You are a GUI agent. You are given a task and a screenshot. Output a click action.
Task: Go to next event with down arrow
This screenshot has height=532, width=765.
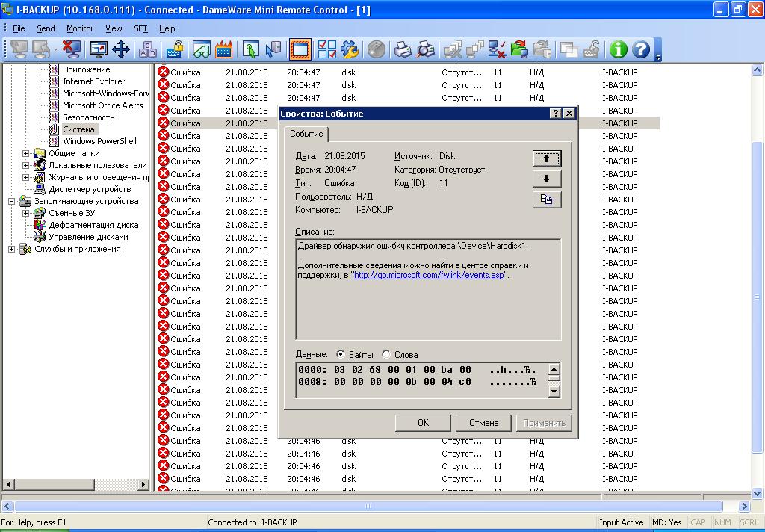546,179
